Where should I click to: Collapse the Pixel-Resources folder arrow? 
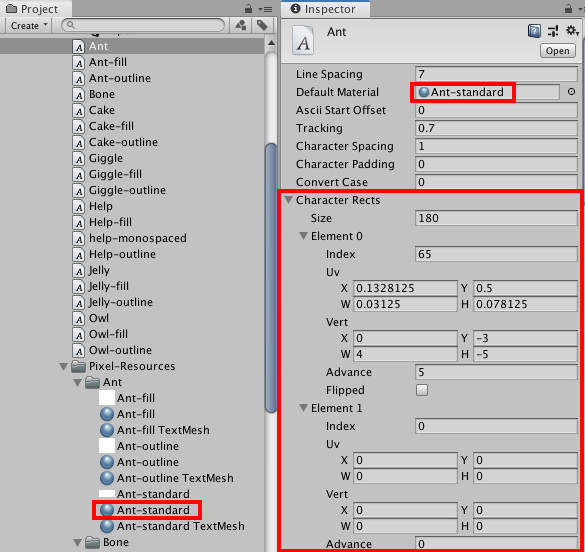point(63,367)
